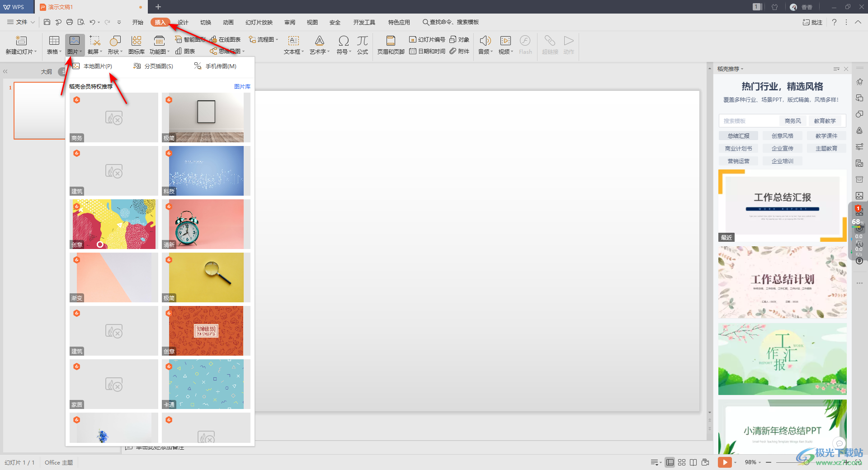
Task: Switch to the 动画 Animation tab
Action: (x=228, y=22)
